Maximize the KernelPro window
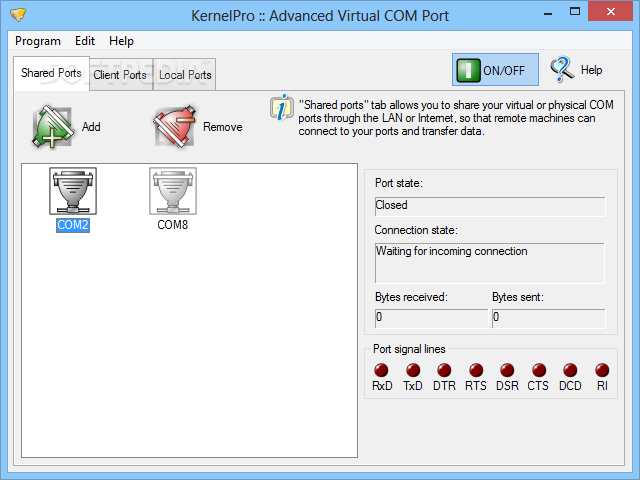 tap(575, 11)
